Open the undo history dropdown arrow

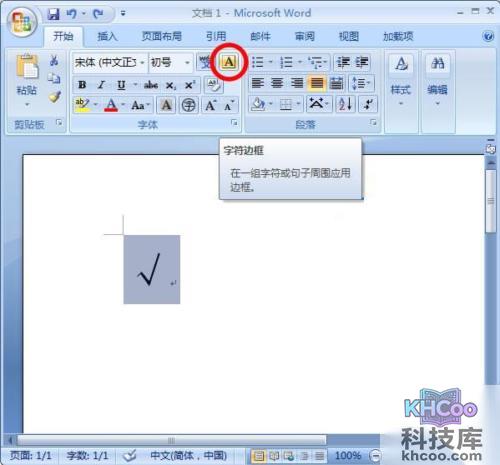[x=84, y=14]
